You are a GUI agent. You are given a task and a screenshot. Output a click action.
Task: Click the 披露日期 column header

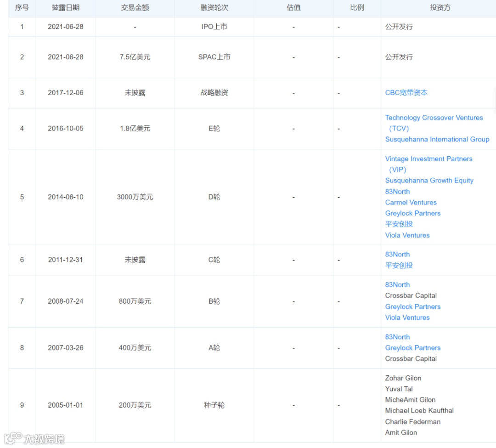66,8
